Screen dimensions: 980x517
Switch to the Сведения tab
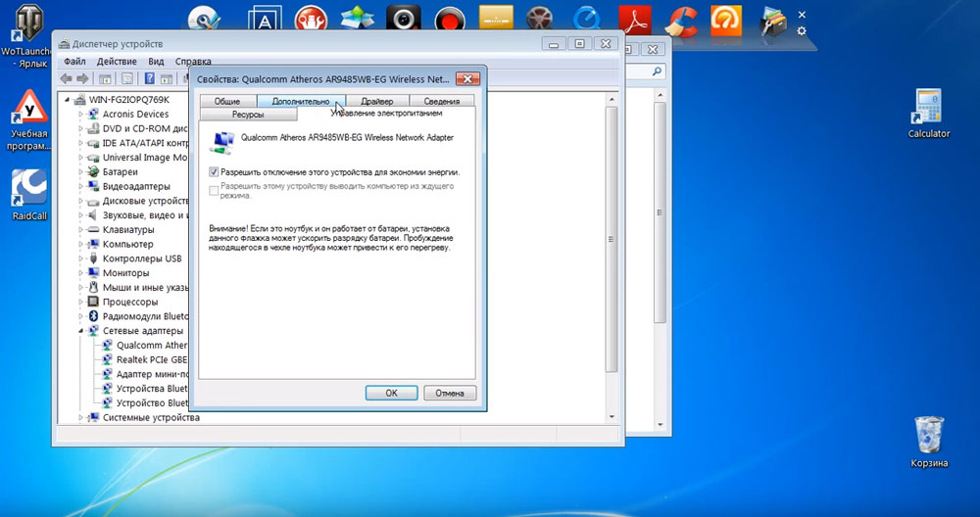442,101
